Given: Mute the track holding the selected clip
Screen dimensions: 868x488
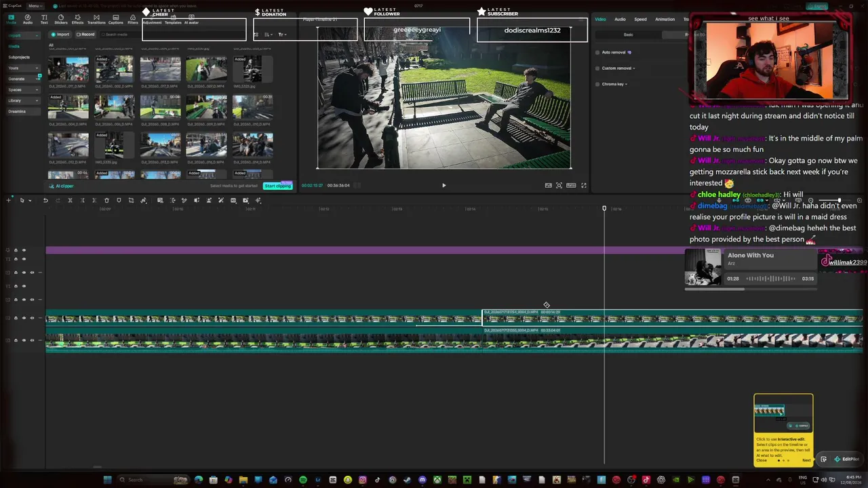Looking at the screenshot, I should point(32,318).
